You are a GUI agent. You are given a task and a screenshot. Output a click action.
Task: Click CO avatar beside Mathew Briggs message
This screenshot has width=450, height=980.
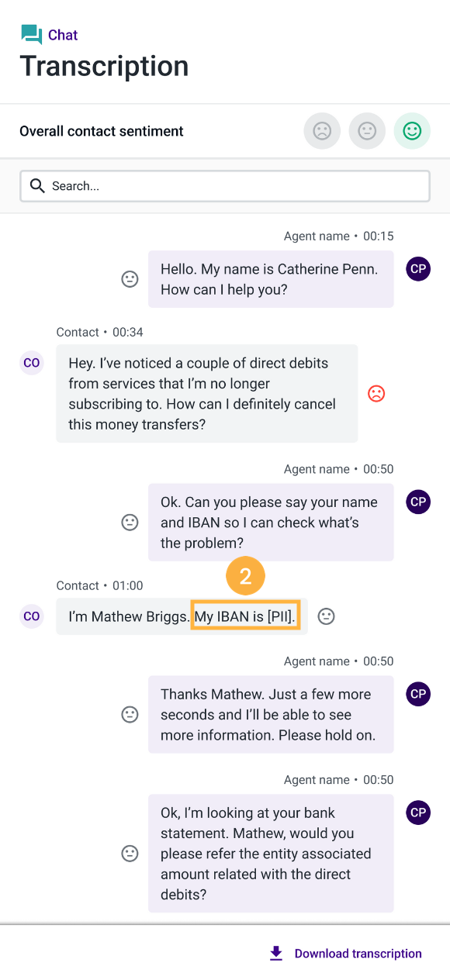tap(32, 616)
